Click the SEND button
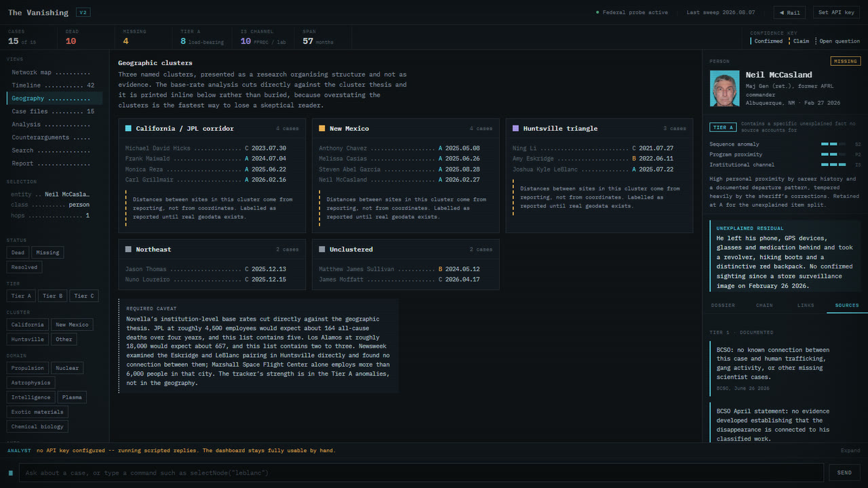Image resolution: width=868 pixels, height=488 pixels. point(844,473)
